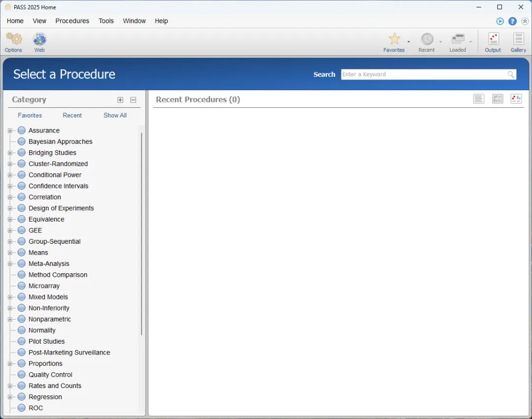This screenshot has height=419, width=532.
Task: Click the search magnifier icon
Action: (511, 74)
